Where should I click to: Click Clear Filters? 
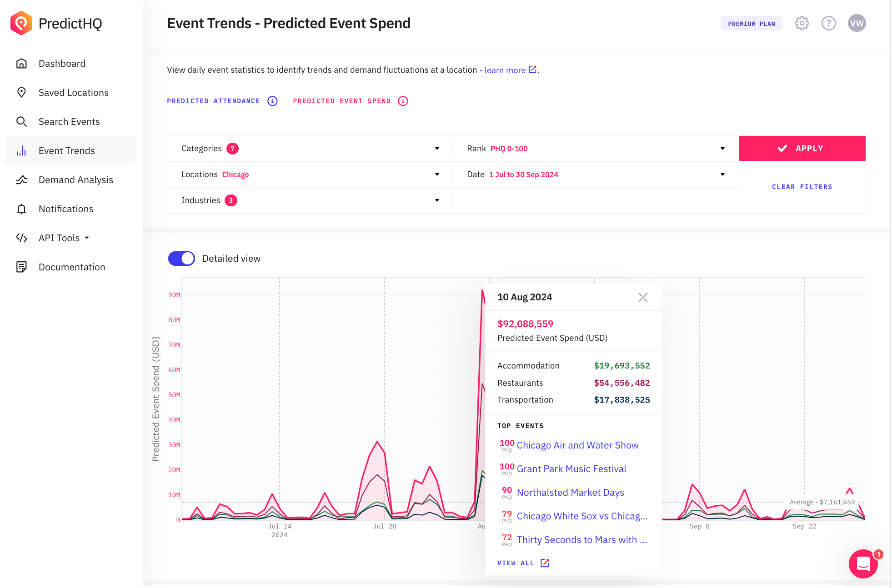coord(802,187)
